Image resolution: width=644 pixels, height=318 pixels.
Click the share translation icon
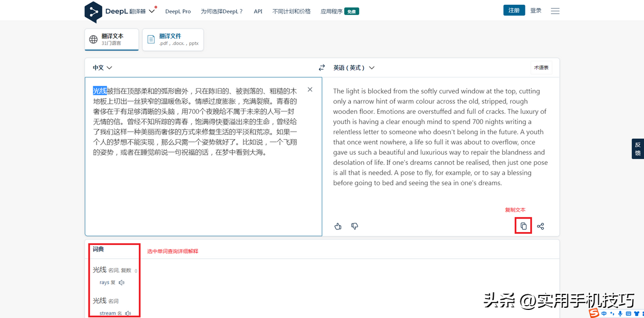pyautogui.click(x=540, y=226)
